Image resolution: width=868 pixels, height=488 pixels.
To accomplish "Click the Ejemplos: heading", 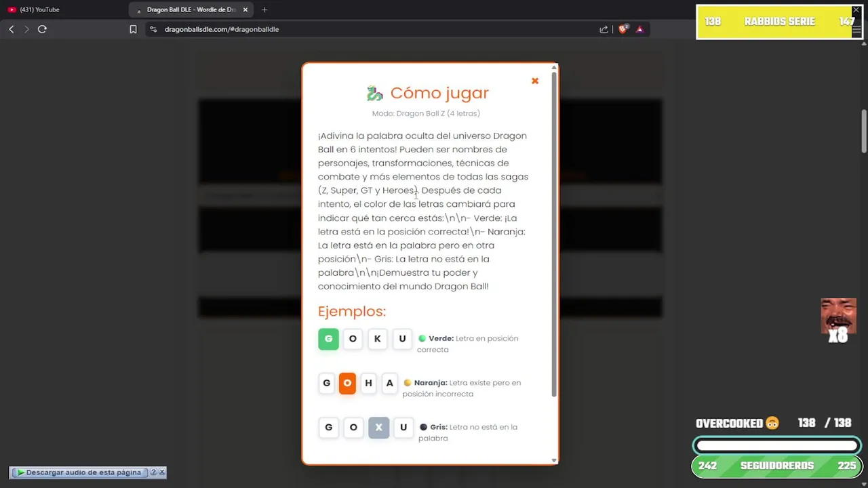I will (352, 311).
